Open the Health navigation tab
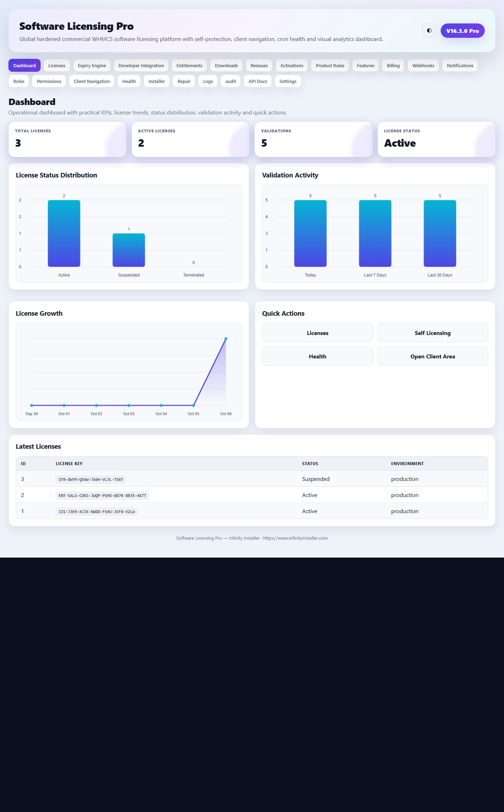This screenshot has height=812, width=504. pyautogui.click(x=129, y=81)
